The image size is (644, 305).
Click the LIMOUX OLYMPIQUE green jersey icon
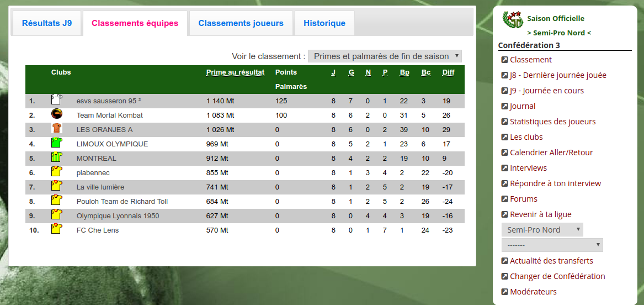[56, 143]
